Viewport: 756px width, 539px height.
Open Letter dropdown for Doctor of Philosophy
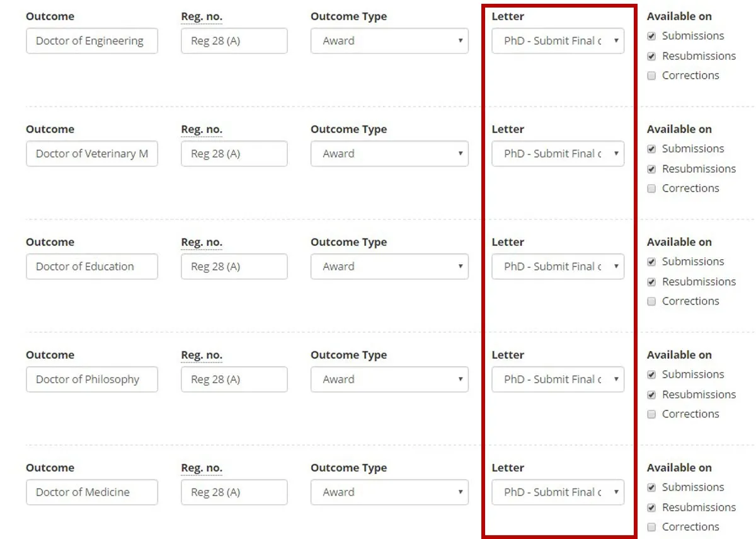[x=557, y=379]
